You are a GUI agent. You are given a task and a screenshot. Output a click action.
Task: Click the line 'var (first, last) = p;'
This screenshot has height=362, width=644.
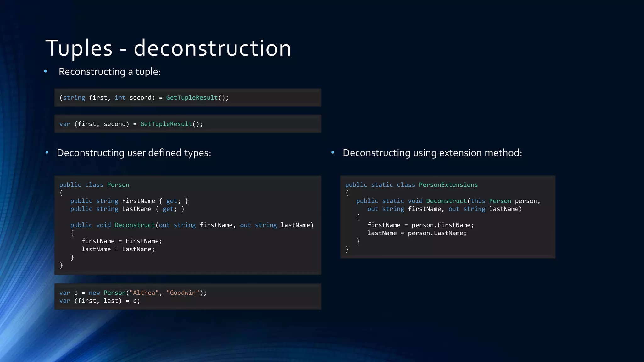(x=99, y=301)
